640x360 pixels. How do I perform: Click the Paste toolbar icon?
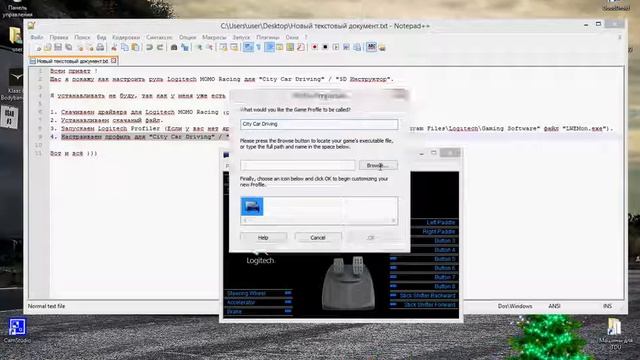coord(135,48)
